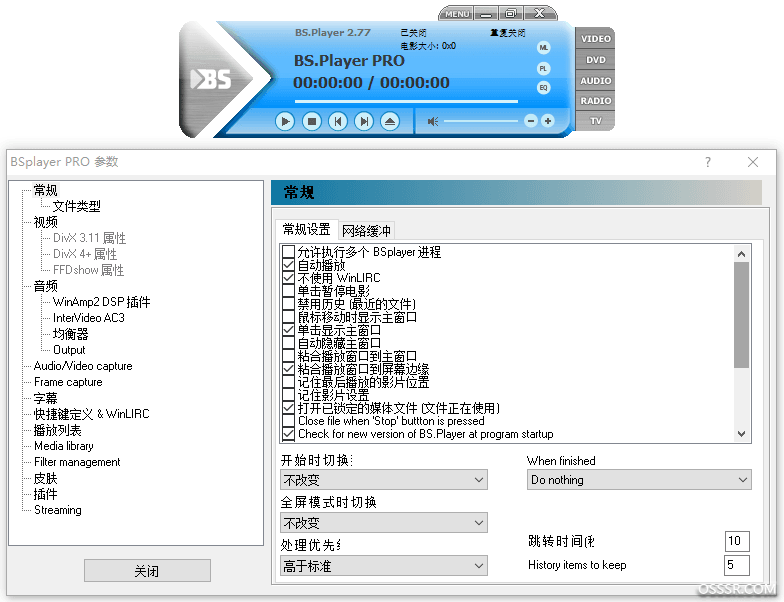This screenshot has height=602, width=784.
Task: Select the AUDIO side tab
Action: click(x=595, y=80)
